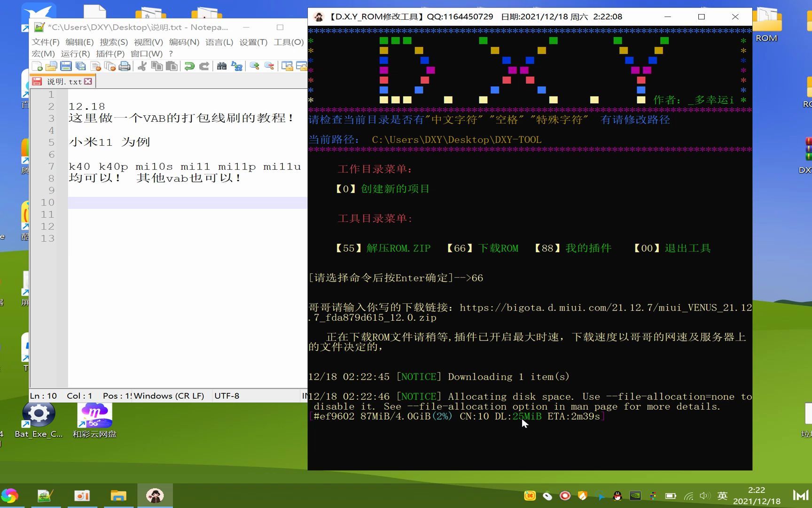This screenshot has width=812, height=508.
Task: Click the Close All documents icon in Notepad++
Action: pyautogui.click(x=110, y=66)
